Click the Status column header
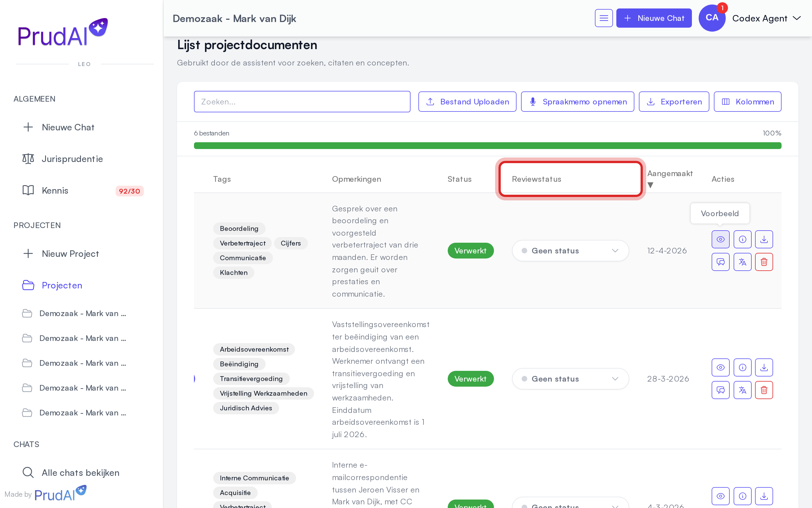This screenshot has height=508, width=812. (459, 179)
